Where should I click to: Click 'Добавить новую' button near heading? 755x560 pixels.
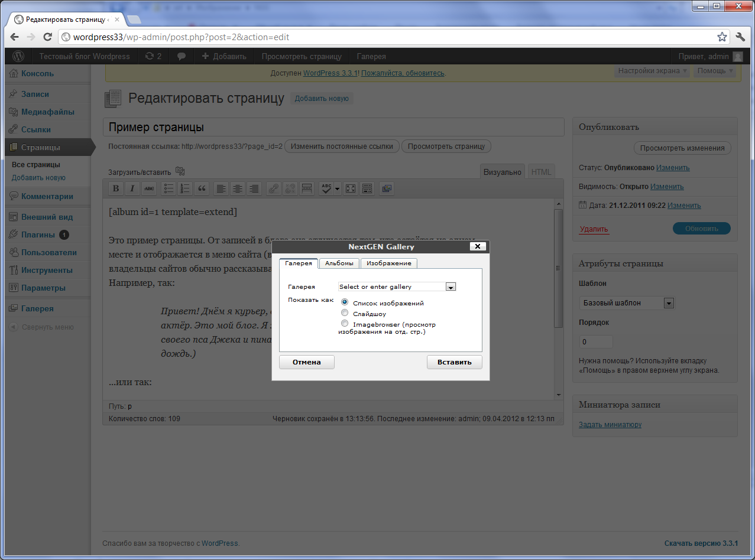pos(322,99)
